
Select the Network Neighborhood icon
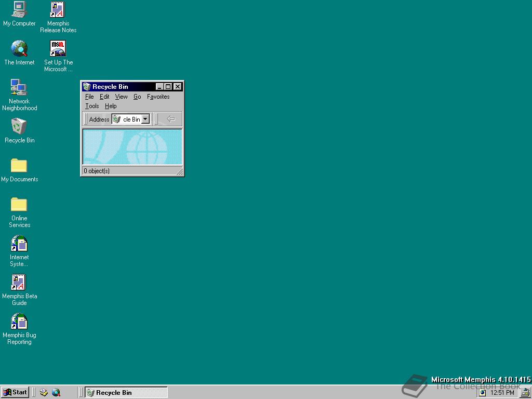pos(19,95)
